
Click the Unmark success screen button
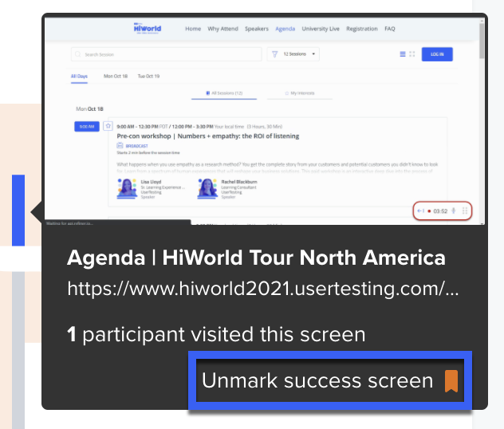[x=330, y=380]
